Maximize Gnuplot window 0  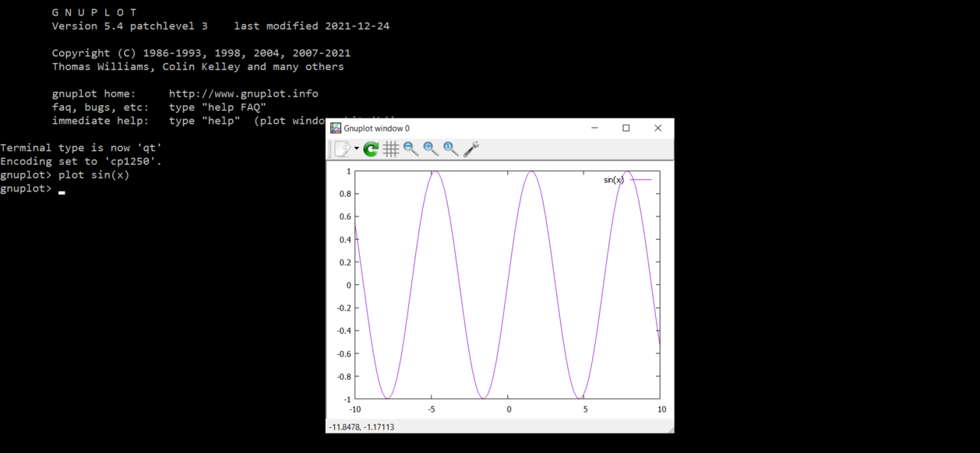pos(626,128)
